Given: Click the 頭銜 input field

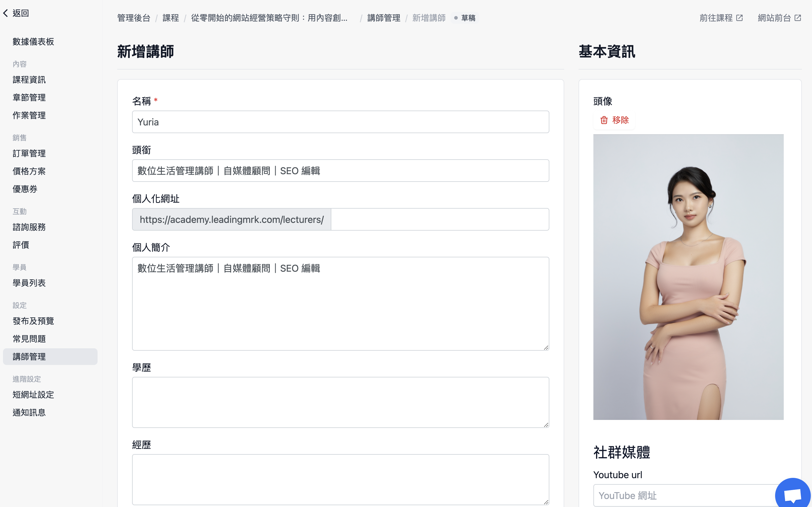Looking at the screenshot, I should [341, 171].
